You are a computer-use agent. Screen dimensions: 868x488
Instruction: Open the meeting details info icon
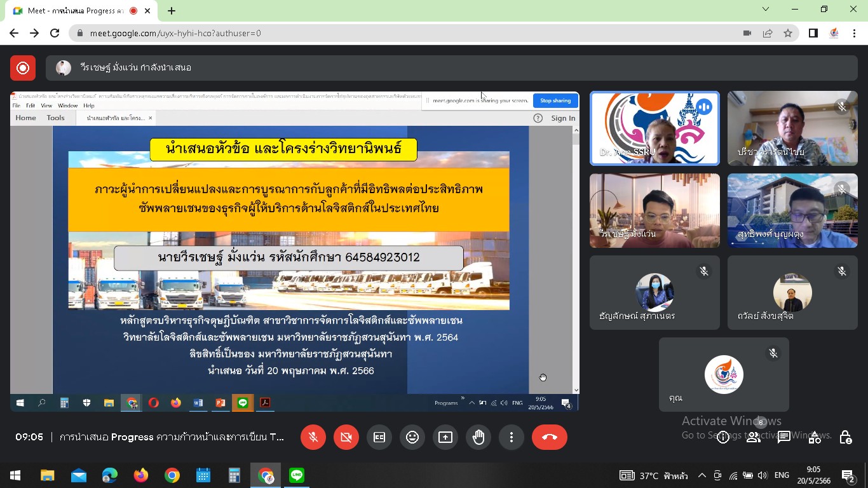point(723,437)
